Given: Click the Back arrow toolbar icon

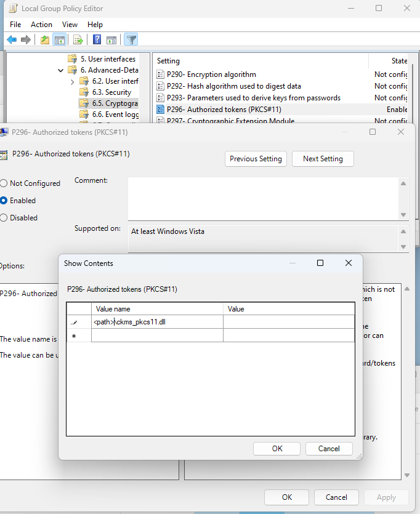Looking at the screenshot, I should pyautogui.click(x=12, y=40).
